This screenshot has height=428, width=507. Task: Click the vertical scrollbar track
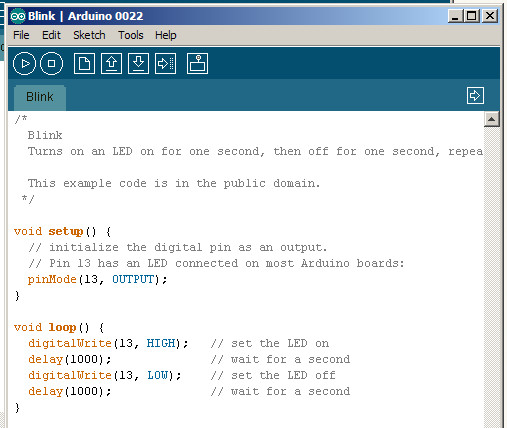492,277
